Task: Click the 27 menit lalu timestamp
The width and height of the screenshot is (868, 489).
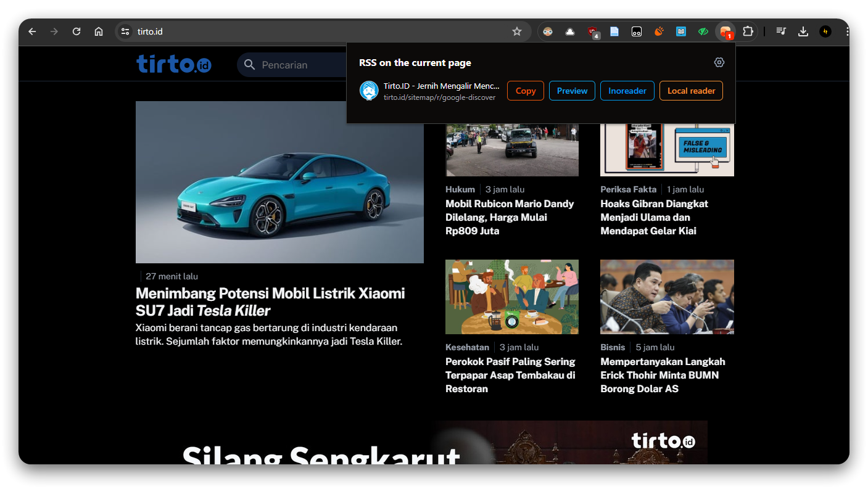Action: tap(172, 276)
